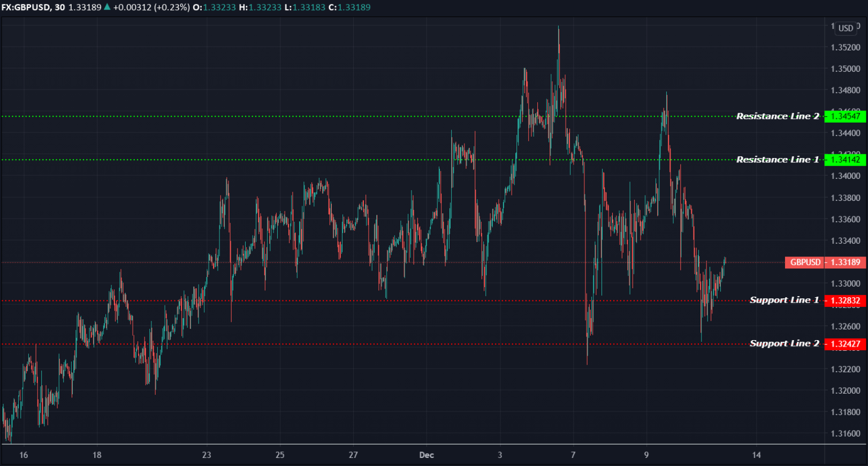The width and height of the screenshot is (868, 466).
Task: Click the USD currency button
Action: [846, 28]
